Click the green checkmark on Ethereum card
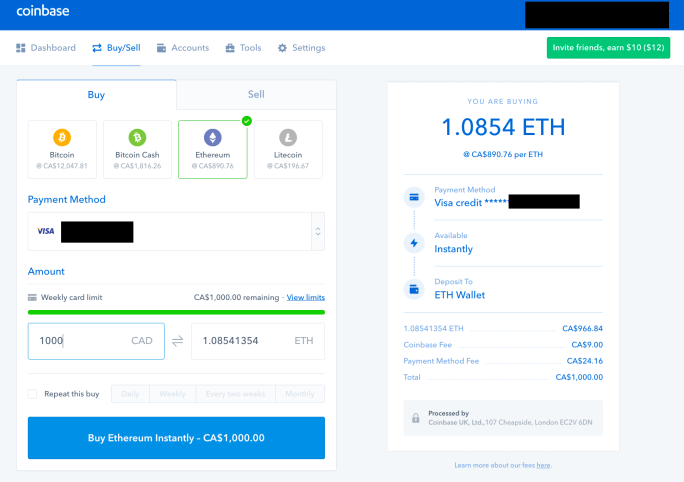The image size is (684, 482). point(246,121)
